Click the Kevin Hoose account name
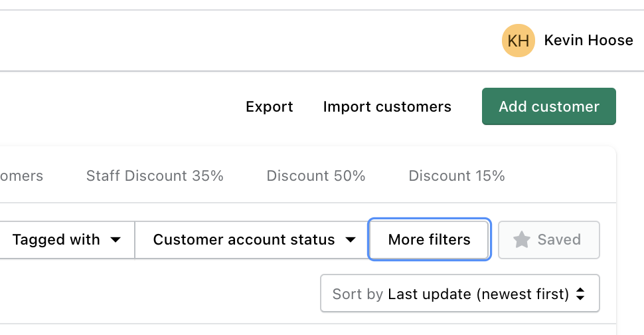Viewport: 644px width, 335px height. pos(588,41)
